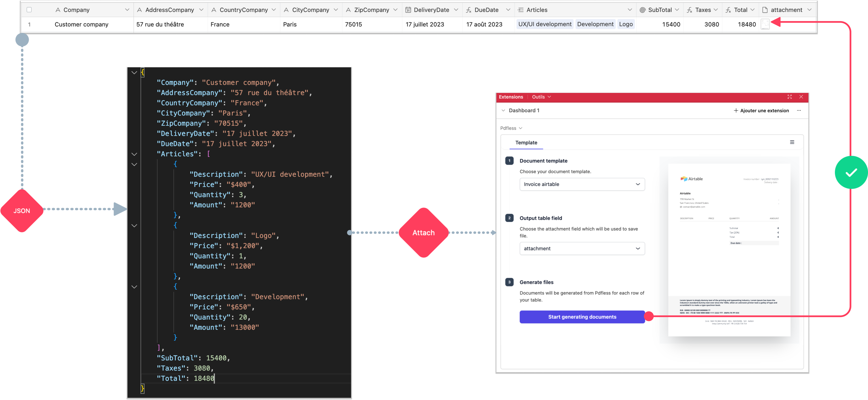Click the DueDate formula field icon

click(x=469, y=10)
